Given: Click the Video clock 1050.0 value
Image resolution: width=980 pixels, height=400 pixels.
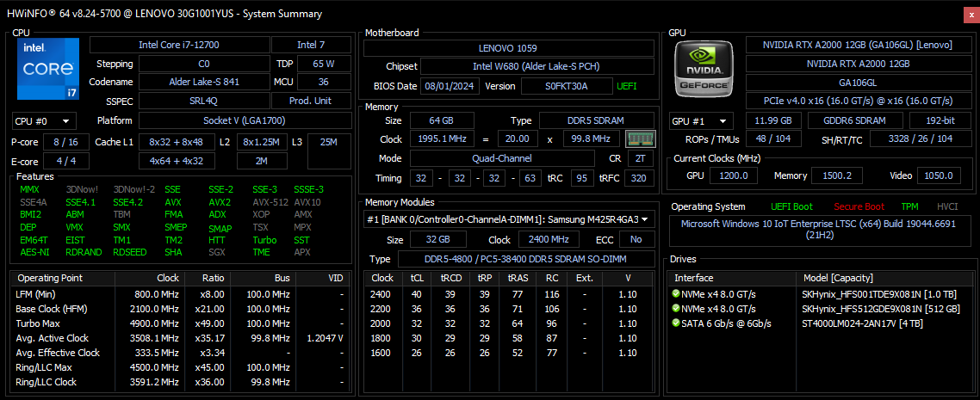Looking at the screenshot, I should click(x=939, y=176).
